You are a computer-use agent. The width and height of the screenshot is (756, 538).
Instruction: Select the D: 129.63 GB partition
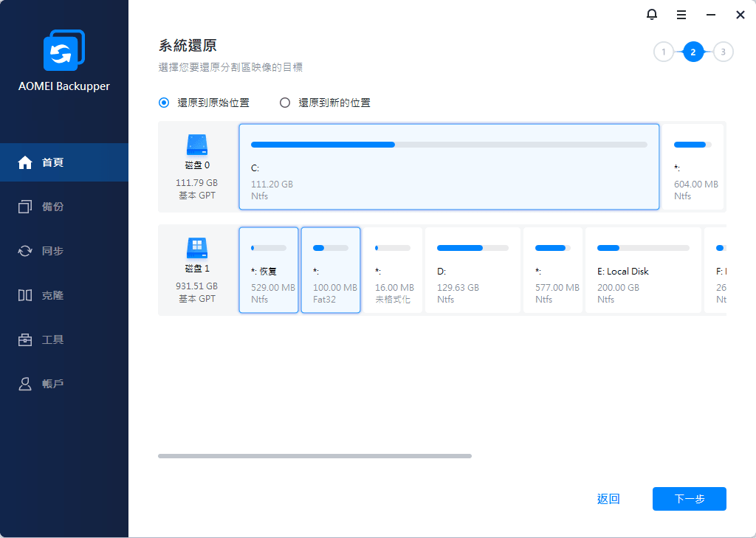tap(473, 270)
